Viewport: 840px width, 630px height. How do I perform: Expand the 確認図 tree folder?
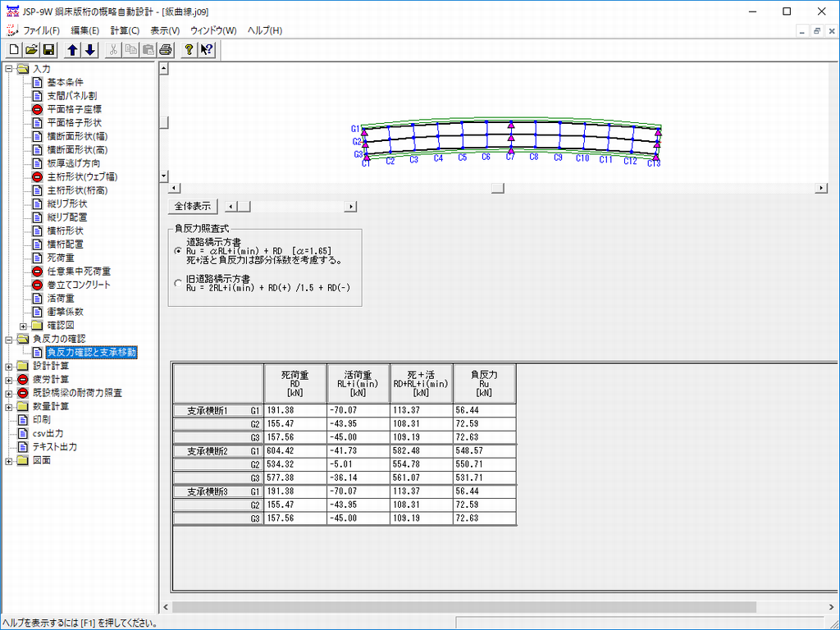click(23, 326)
